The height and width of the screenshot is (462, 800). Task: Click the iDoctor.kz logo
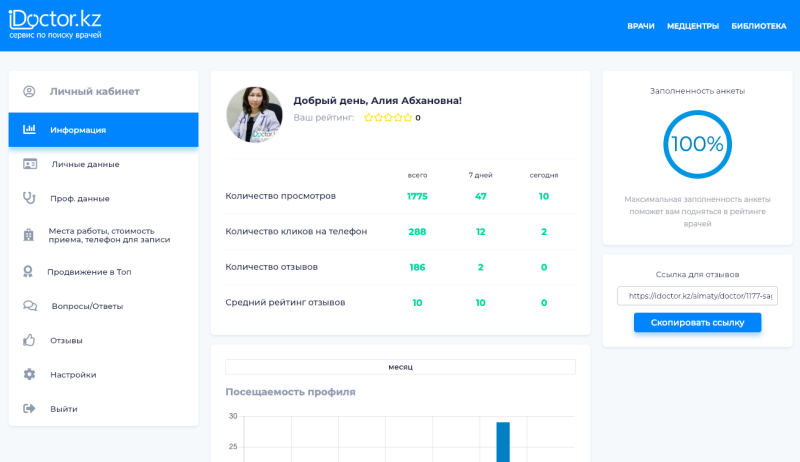(55, 24)
